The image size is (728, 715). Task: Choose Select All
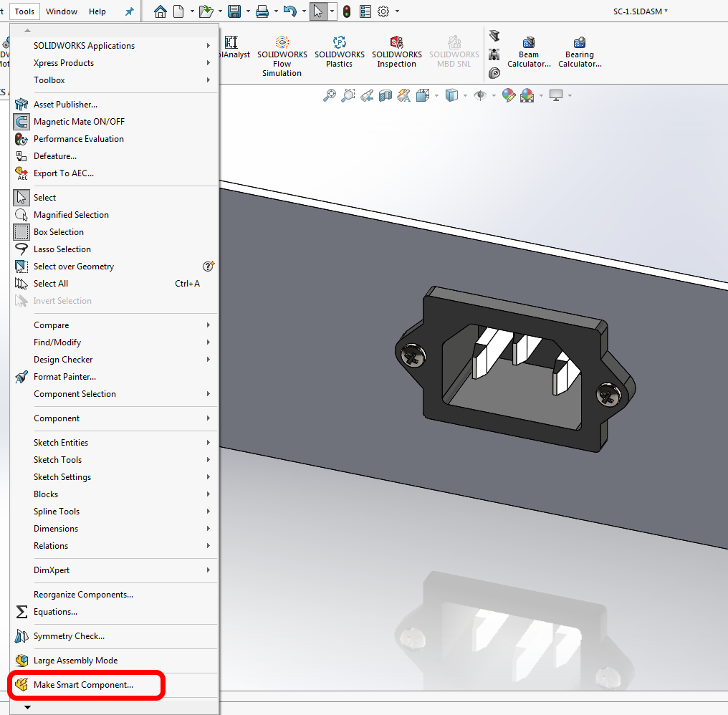[114, 283]
